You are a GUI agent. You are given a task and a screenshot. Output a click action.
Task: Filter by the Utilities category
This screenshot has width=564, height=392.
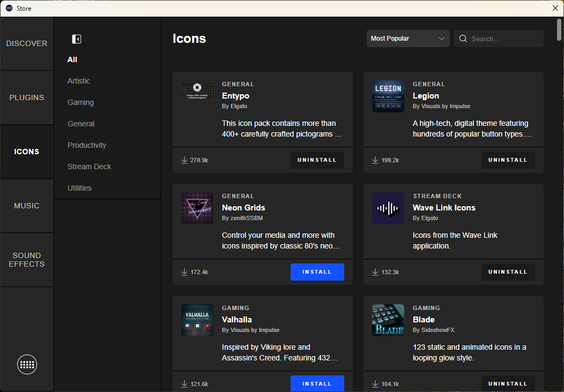click(x=79, y=188)
